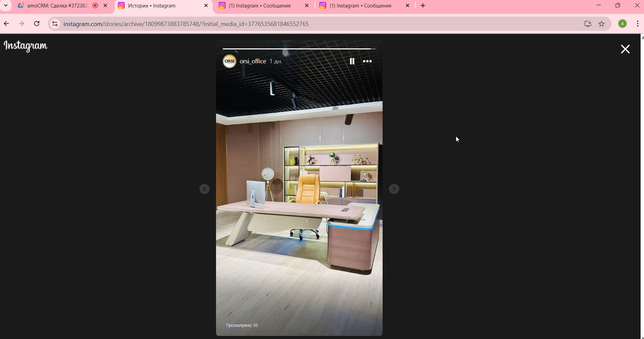The image size is (644, 339).
Task: Go back to the previous page
Action: pos(6,24)
